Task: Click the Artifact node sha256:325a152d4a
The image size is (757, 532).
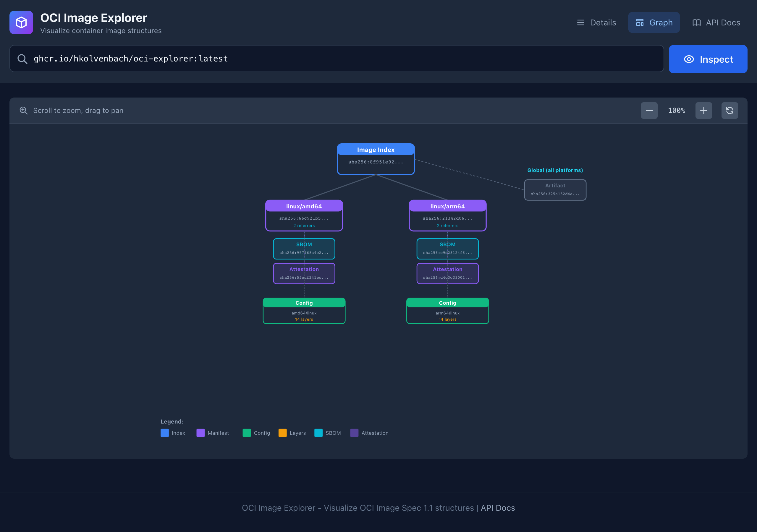Action: [555, 190]
